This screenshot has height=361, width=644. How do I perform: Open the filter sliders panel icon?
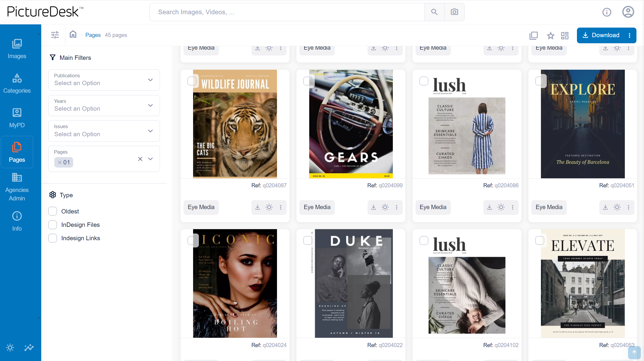coord(55,35)
